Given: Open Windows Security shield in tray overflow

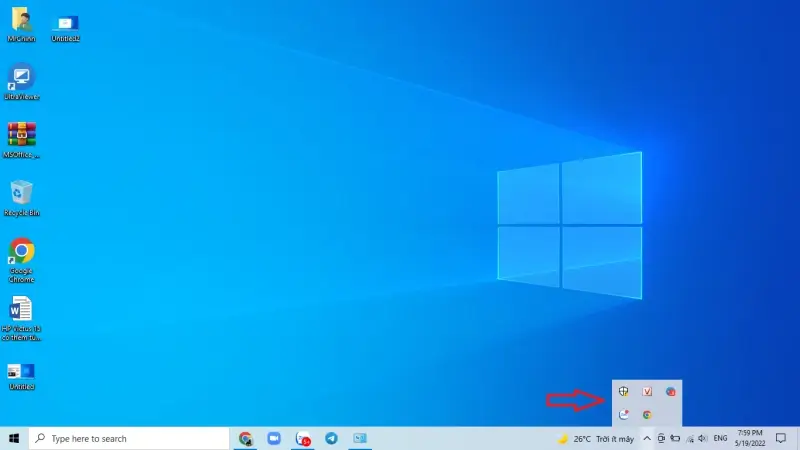Looking at the screenshot, I should click(x=623, y=392).
